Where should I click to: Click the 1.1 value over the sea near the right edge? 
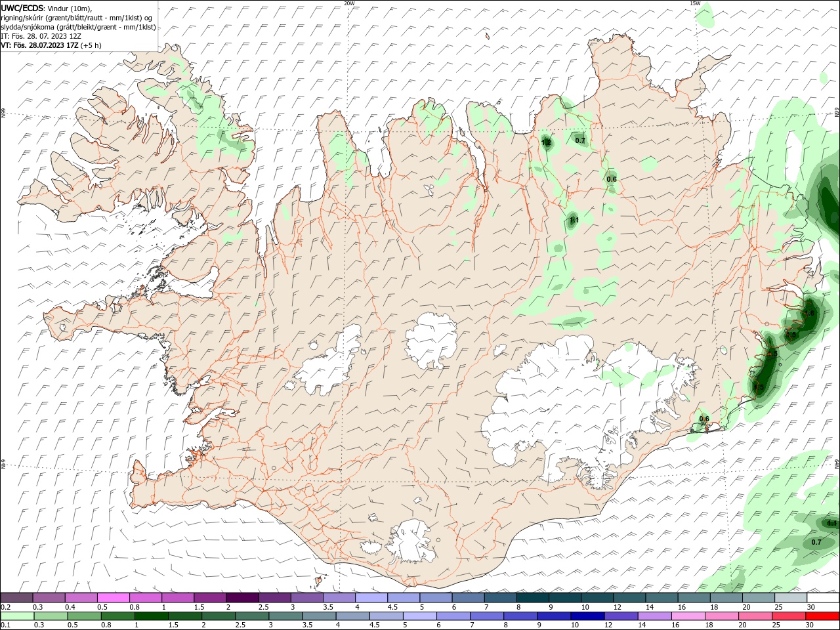pyautogui.click(x=832, y=523)
